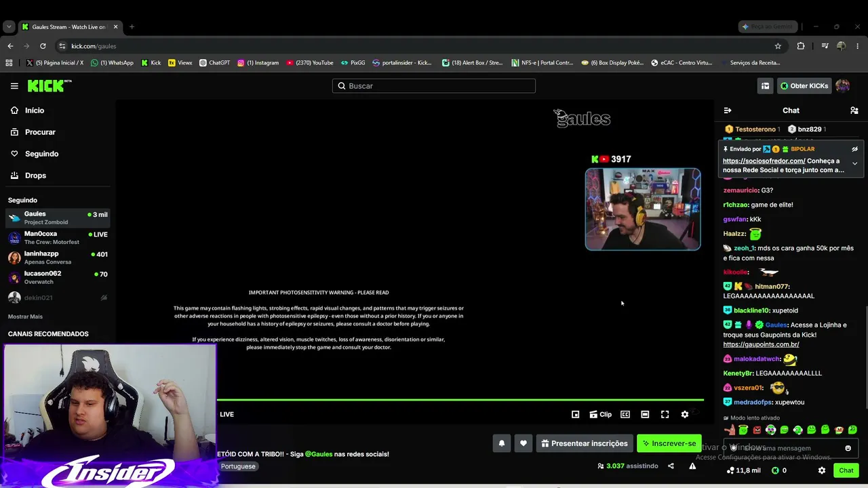The height and width of the screenshot is (488, 868).
Task: Click Obter KICKs button
Action: pyautogui.click(x=804, y=86)
